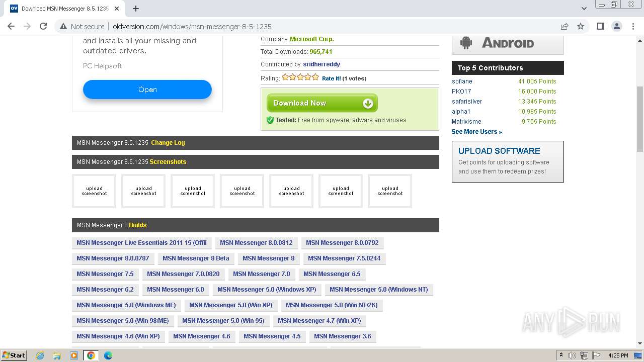Open contributor Matrixisme link
This screenshot has width=644, height=362.
[x=466, y=122]
